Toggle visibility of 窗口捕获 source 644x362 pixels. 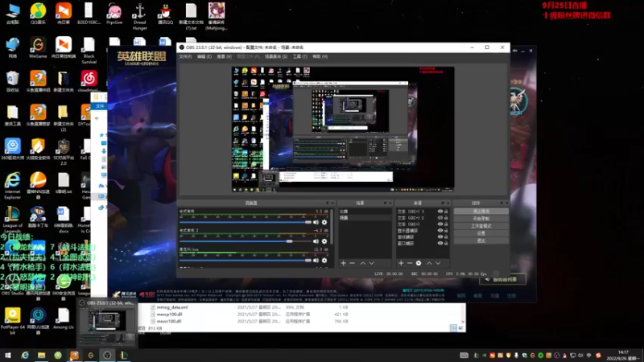pos(440,243)
